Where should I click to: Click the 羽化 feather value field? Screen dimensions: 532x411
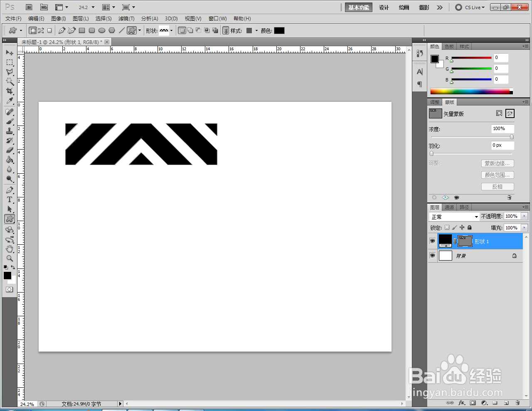(503, 145)
